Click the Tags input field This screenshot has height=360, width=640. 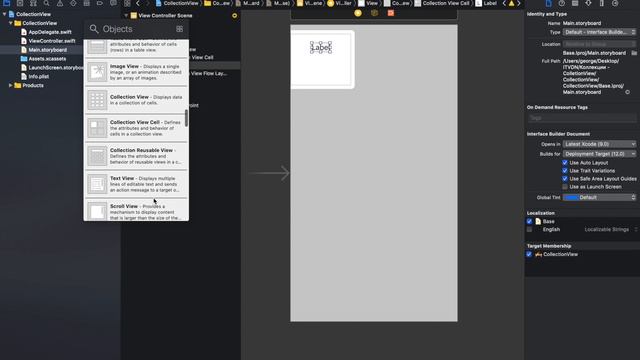pyautogui.click(x=582, y=118)
